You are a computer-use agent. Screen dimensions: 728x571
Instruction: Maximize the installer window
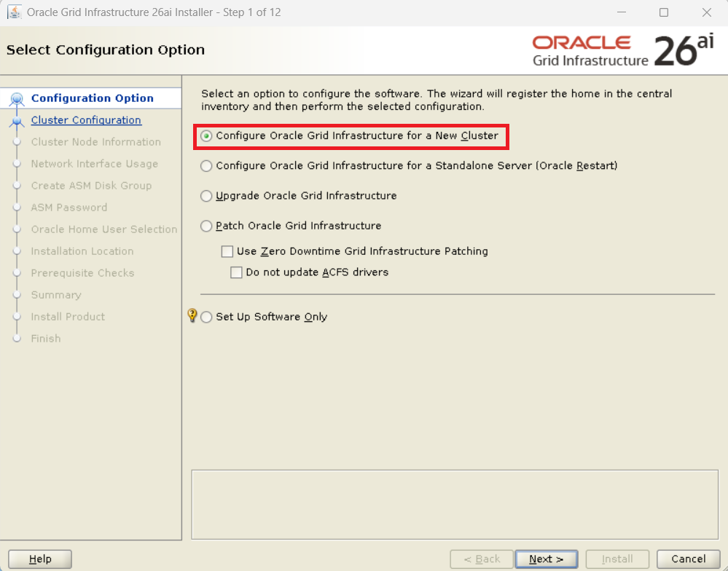[x=663, y=12]
